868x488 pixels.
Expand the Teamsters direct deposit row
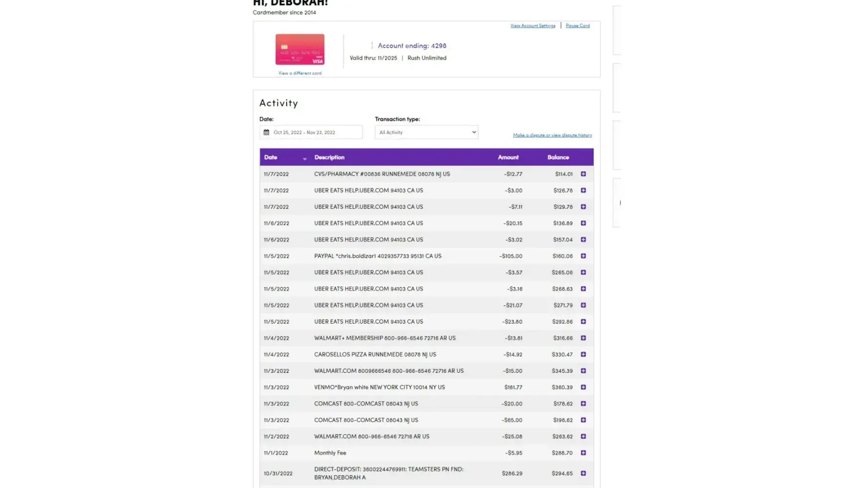click(x=583, y=473)
